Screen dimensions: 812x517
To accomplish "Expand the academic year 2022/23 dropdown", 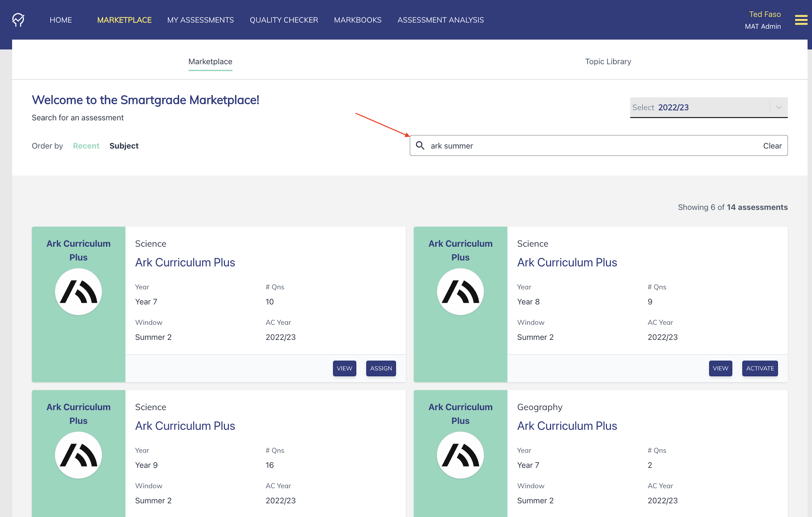I will point(709,108).
